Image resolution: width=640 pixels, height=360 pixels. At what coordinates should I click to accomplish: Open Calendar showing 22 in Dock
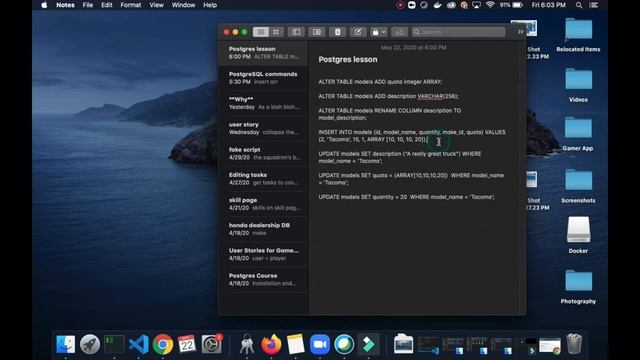(x=187, y=344)
